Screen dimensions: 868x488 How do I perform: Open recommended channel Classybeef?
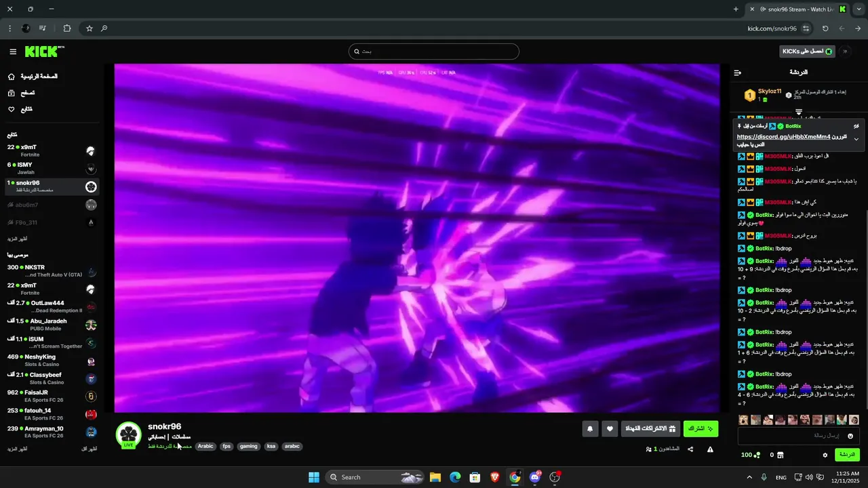(x=52, y=378)
